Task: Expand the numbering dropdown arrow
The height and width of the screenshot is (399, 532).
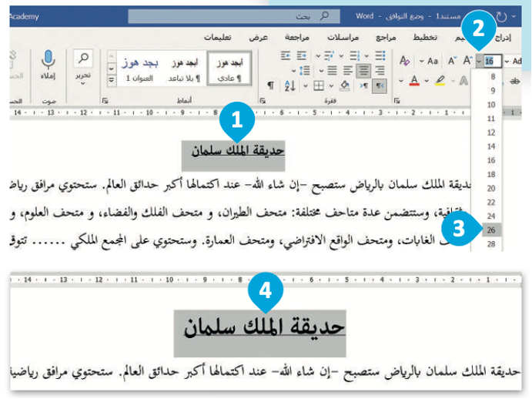Action: click(x=341, y=55)
